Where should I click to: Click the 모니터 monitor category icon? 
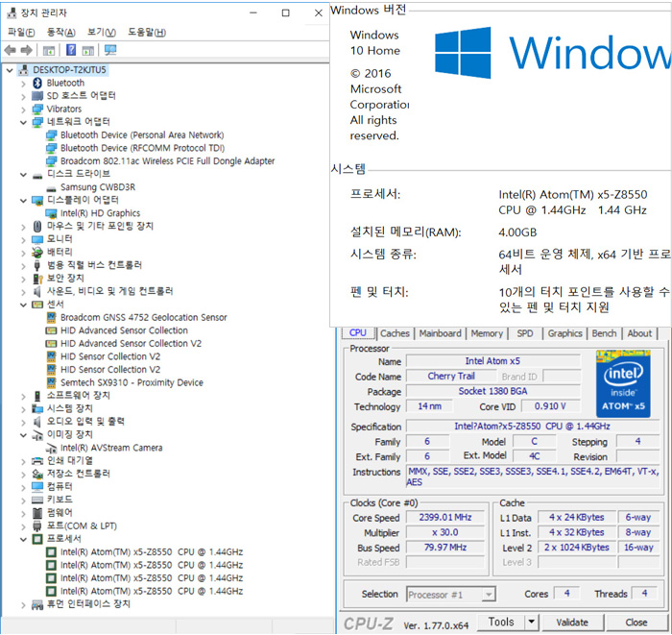click(37, 239)
